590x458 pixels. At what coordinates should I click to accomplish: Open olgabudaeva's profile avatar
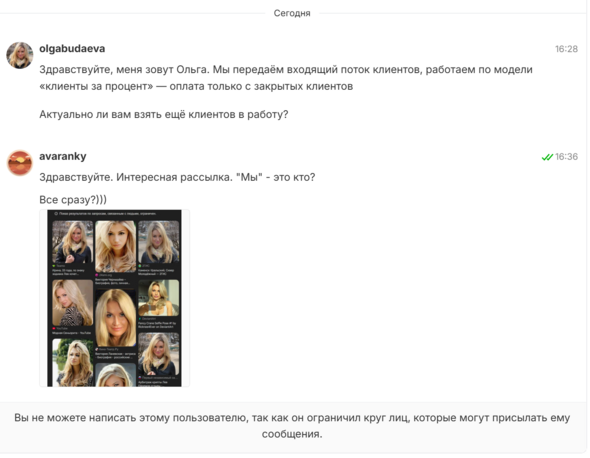pos(20,55)
